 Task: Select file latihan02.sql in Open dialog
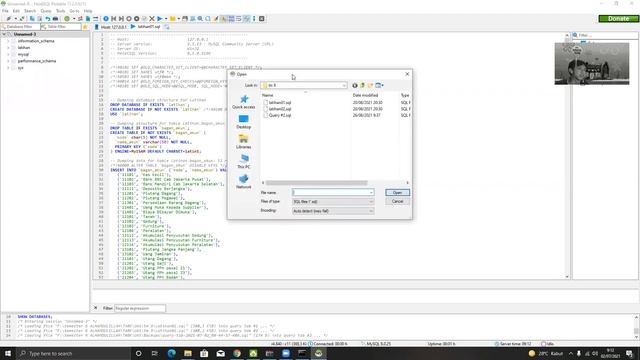click(x=280, y=109)
